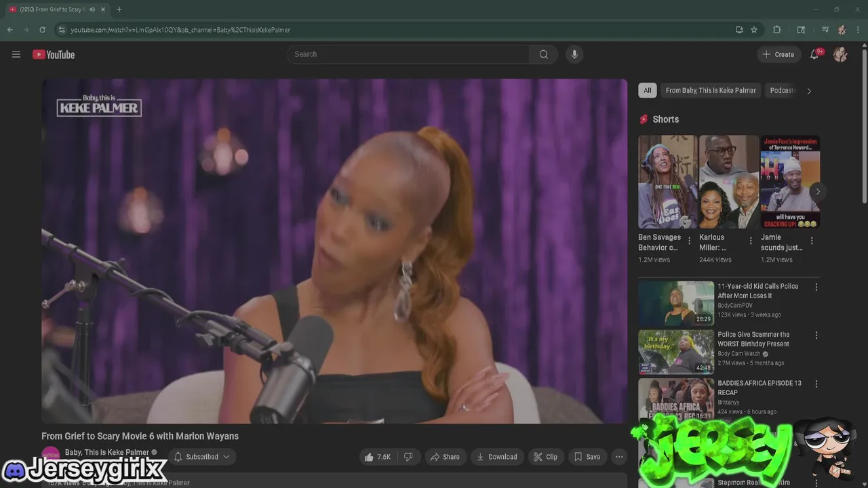This screenshot has width=868, height=488.
Task: Open the browser extensions puzzle icon
Action: (x=777, y=30)
